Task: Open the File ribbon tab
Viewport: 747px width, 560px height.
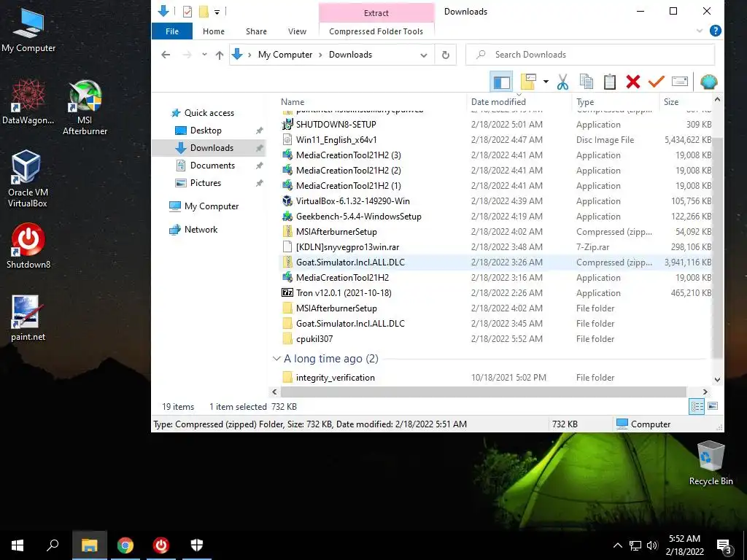Action: click(172, 31)
